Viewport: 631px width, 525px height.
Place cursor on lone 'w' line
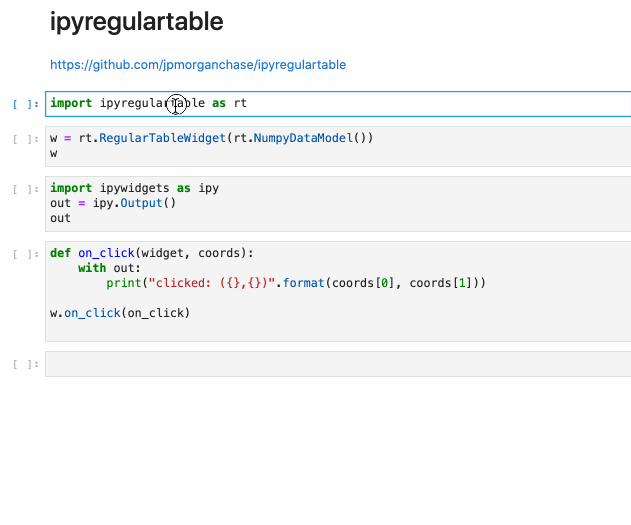tap(54, 154)
